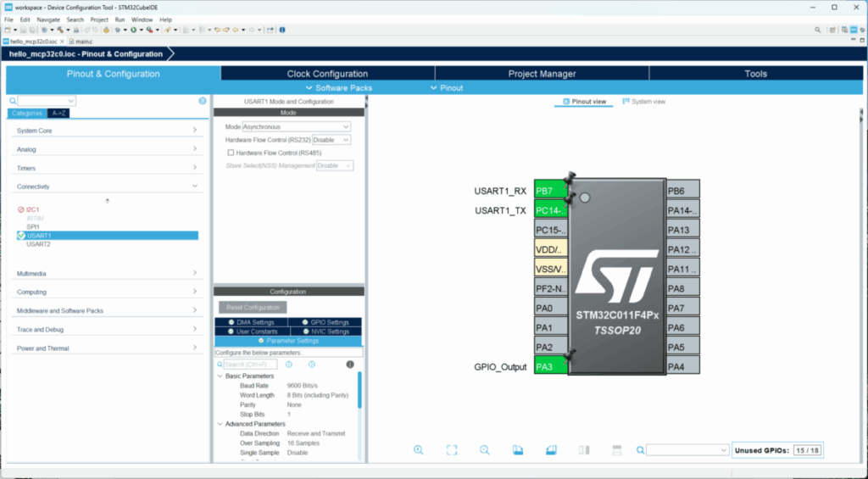Expand the Analog category
Viewport: 868px width, 479px height.
pos(108,149)
